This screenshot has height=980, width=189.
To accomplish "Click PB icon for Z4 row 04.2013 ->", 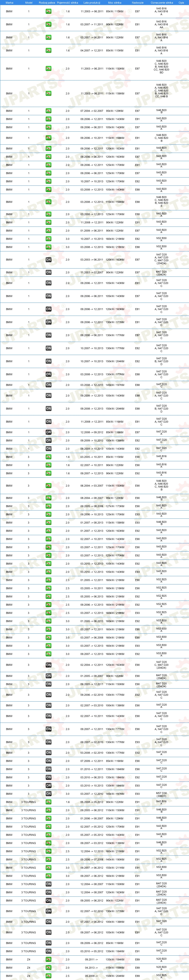I will click(48, 967).
